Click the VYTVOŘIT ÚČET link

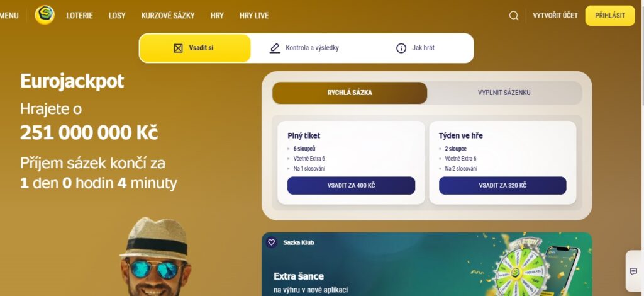555,16
